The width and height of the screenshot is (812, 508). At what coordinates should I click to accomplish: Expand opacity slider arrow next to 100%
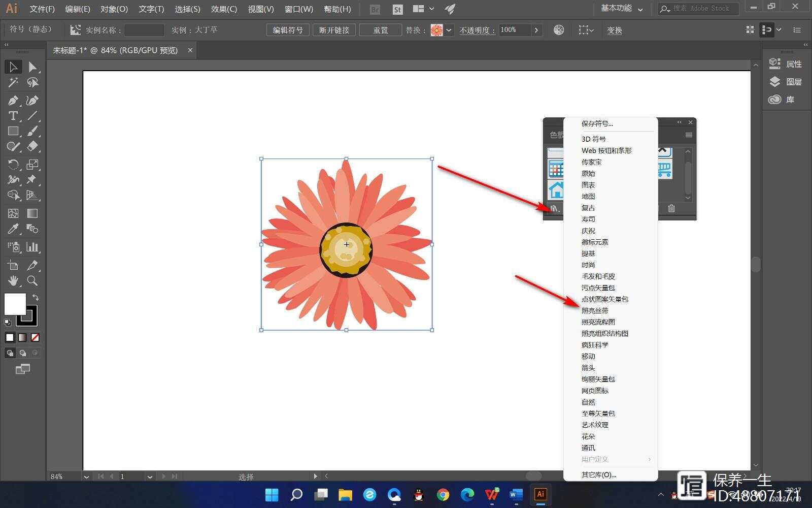click(536, 30)
